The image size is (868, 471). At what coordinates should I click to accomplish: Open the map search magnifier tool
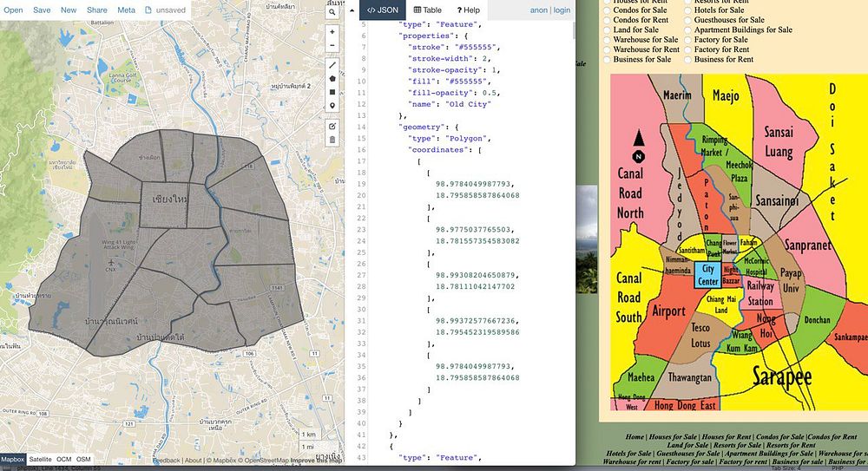(332, 12)
